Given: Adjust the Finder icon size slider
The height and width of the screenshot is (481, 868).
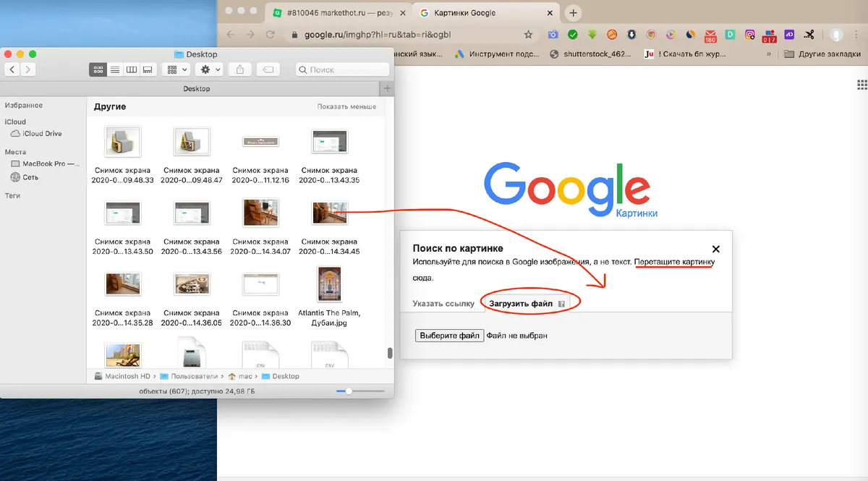Looking at the screenshot, I should [x=349, y=391].
